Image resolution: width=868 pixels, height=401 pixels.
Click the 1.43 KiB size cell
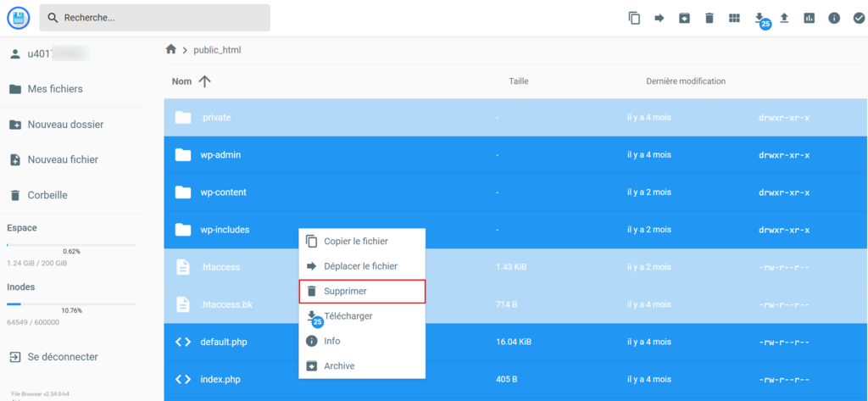pos(511,267)
